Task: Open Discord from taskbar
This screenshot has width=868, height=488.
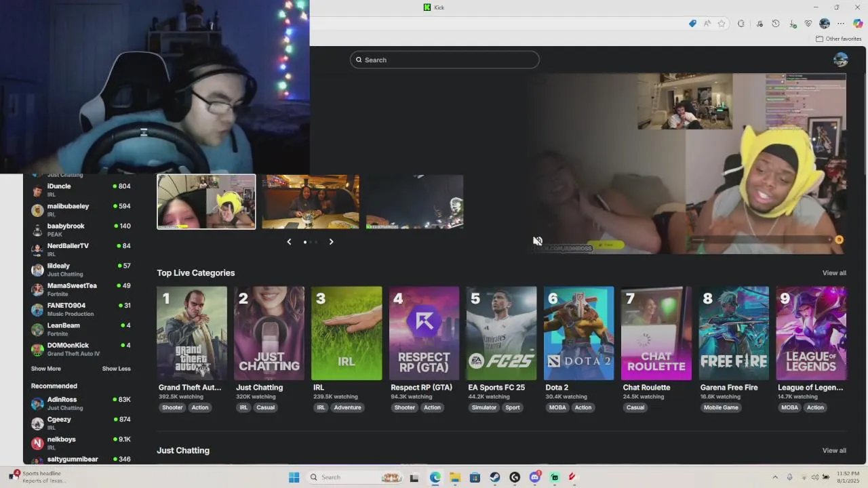Action: (x=535, y=477)
